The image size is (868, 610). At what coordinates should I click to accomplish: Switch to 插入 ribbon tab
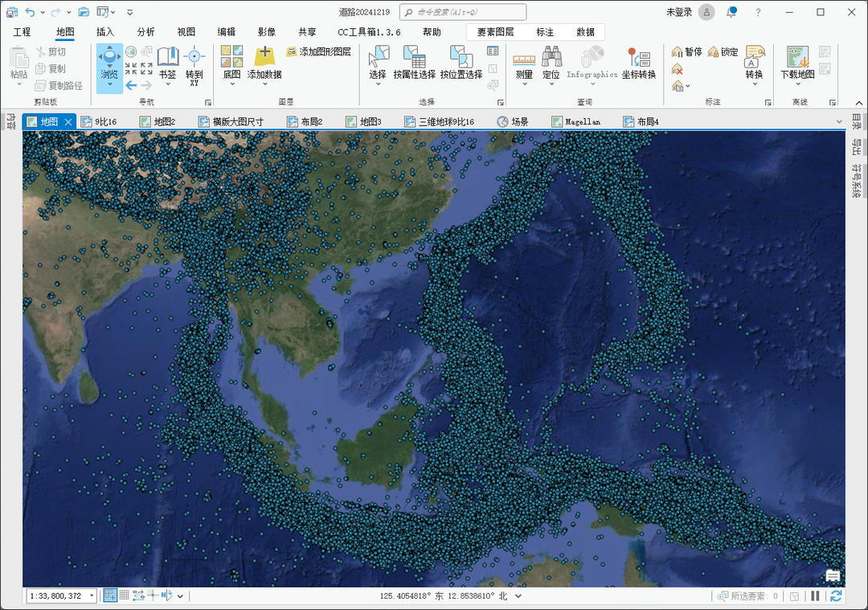click(x=105, y=32)
